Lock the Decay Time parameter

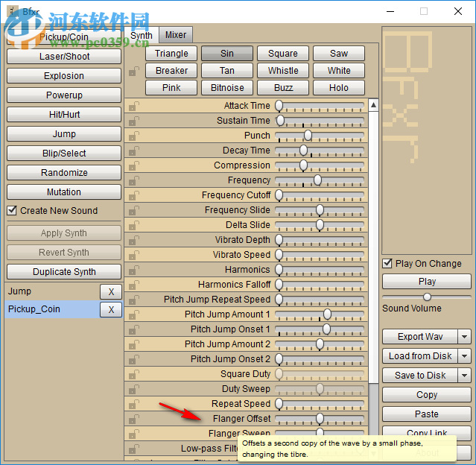click(x=134, y=151)
